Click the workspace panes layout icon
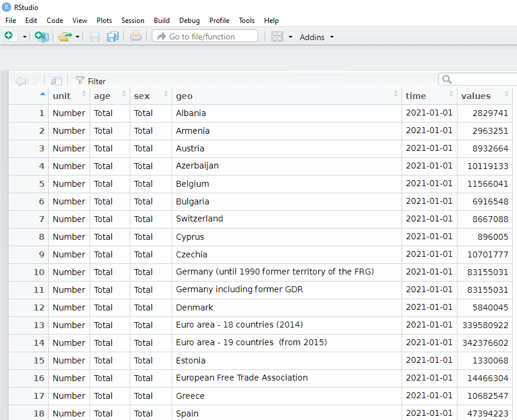Viewport: 517px width, 420px height. tap(276, 36)
